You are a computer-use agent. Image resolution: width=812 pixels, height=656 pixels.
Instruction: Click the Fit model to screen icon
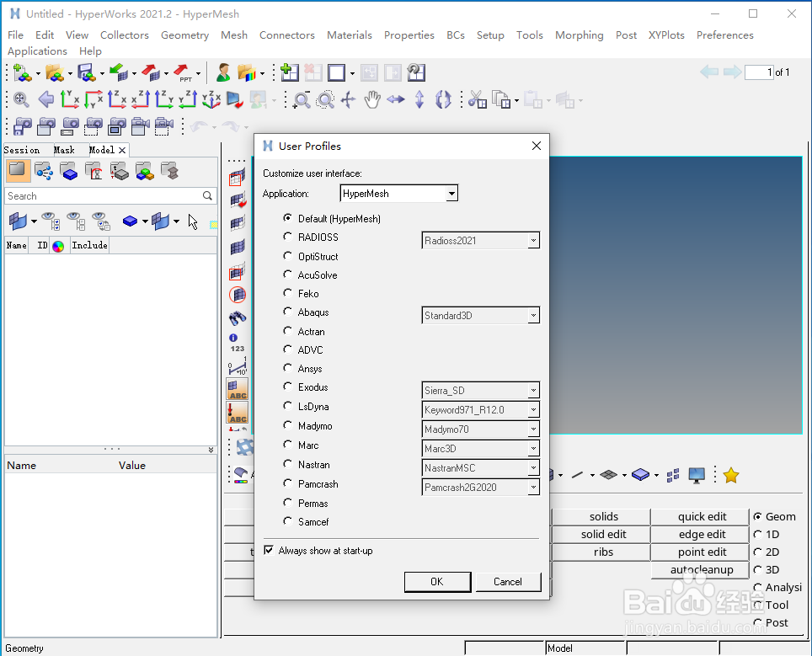pyautogui.click(x=21, y=99)
